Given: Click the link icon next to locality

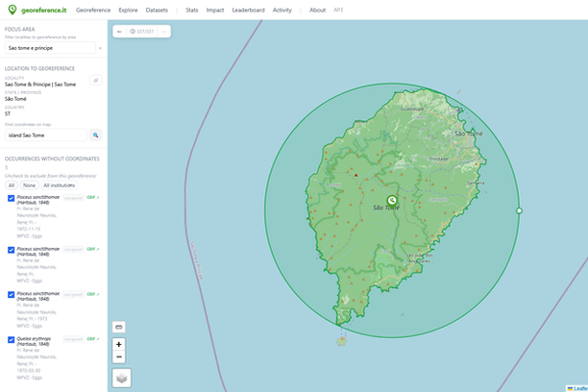Looking at the screenshot, I should [96, 81].
